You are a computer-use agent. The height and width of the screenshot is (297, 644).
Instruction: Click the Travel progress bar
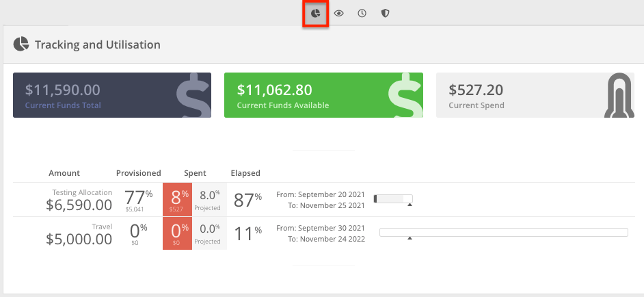[x=504, y=232]
